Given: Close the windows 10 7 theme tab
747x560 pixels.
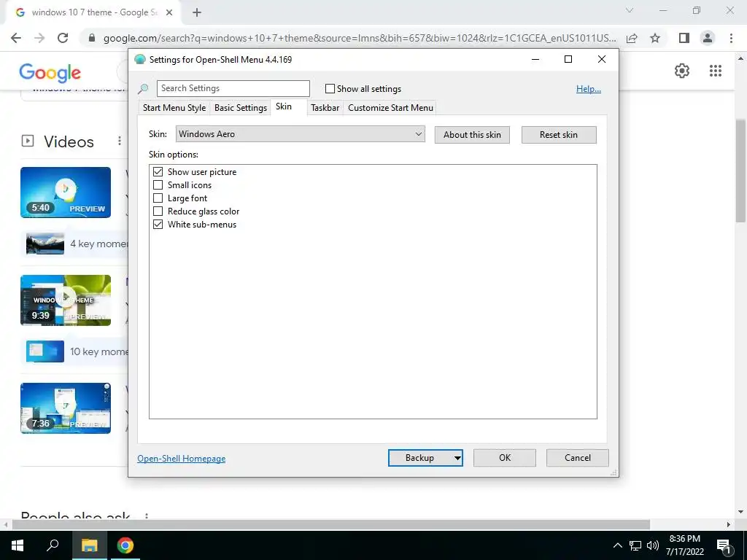Looking at the screenshot, I should click(x=169, y=12).
